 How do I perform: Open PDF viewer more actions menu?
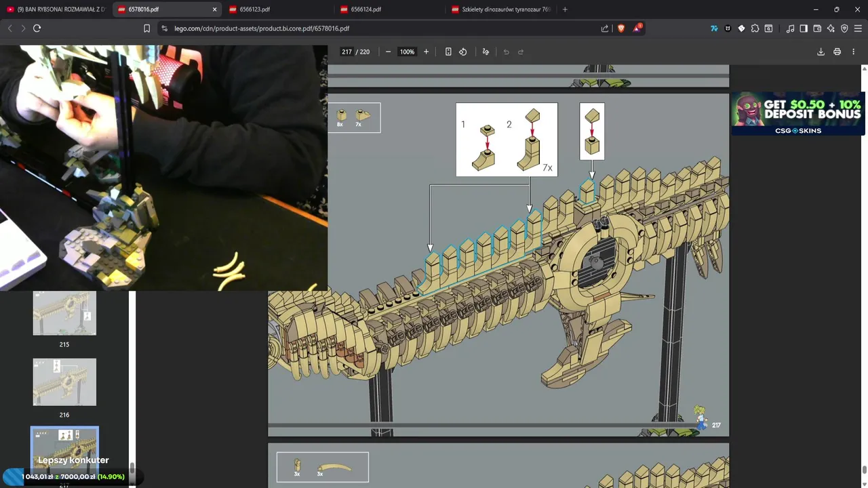click(853, 52)
